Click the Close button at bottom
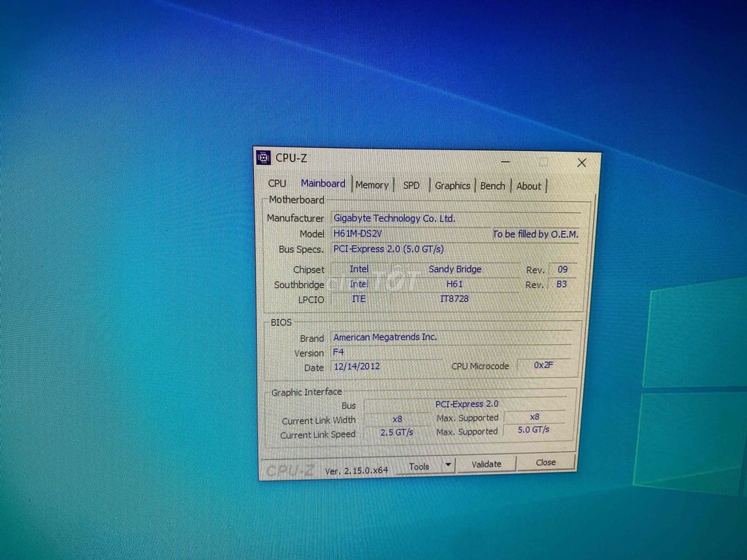 pos(546,462)
